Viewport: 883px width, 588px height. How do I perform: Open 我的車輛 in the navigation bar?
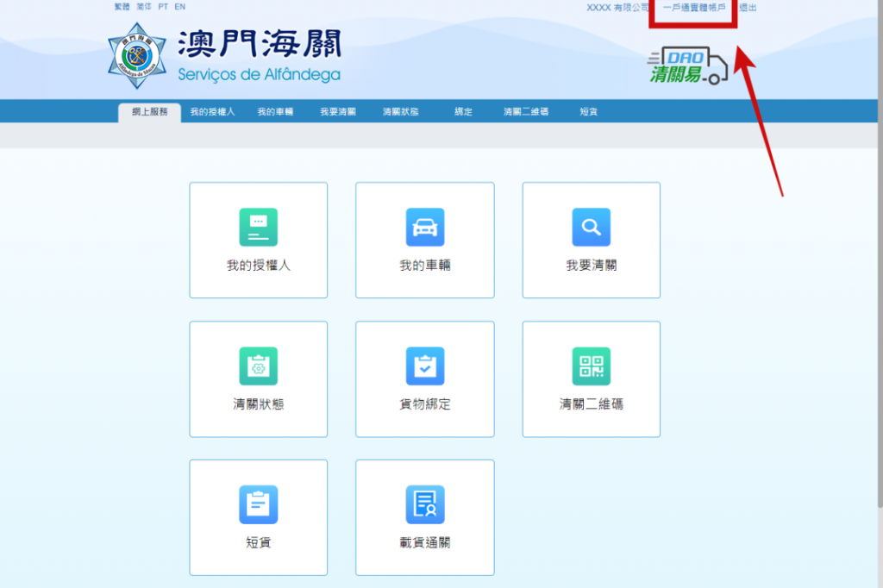[275, 112]
